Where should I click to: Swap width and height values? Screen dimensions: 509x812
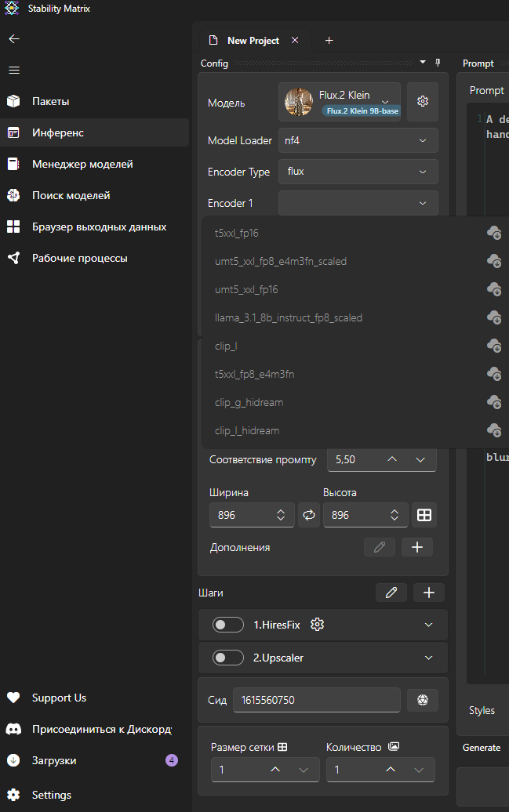click(x=309, y=515)
